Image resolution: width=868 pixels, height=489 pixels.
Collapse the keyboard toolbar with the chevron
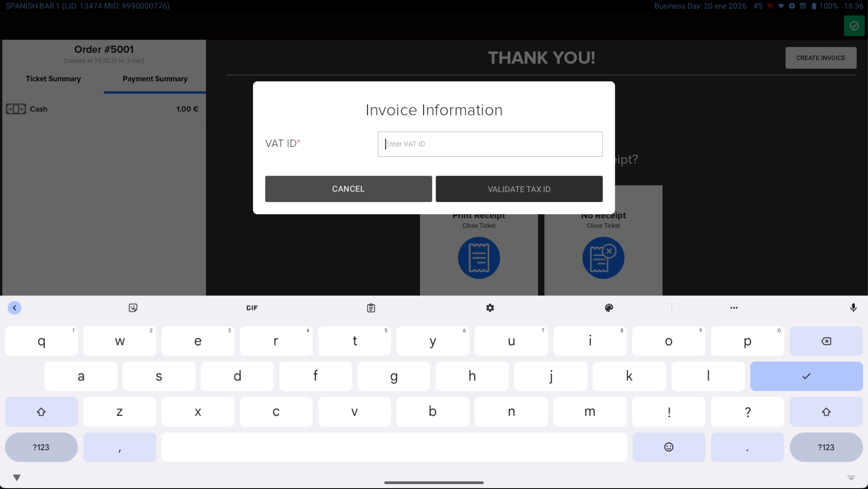tap(15, 307)
